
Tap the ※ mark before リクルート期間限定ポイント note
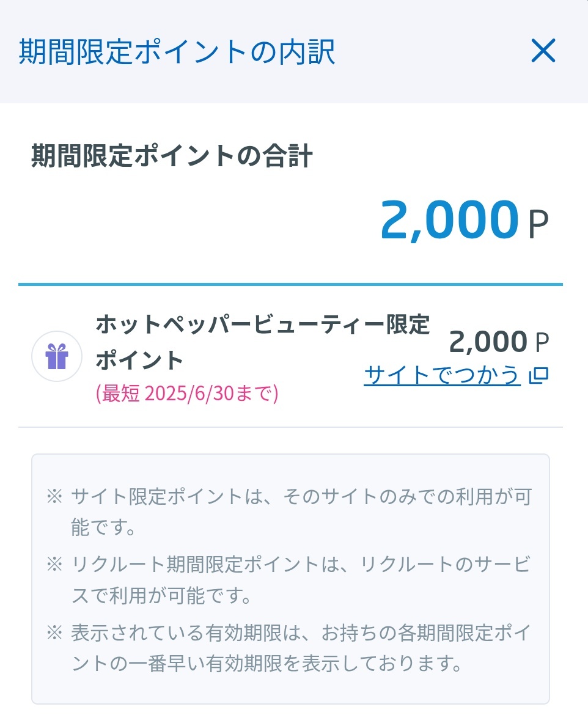[x=54, y=565]
